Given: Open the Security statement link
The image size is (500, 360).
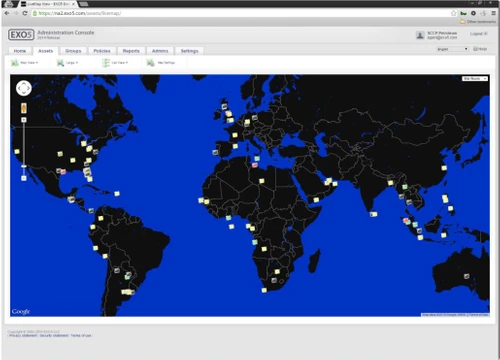Looking at the screenshot, I should point(54,335).
